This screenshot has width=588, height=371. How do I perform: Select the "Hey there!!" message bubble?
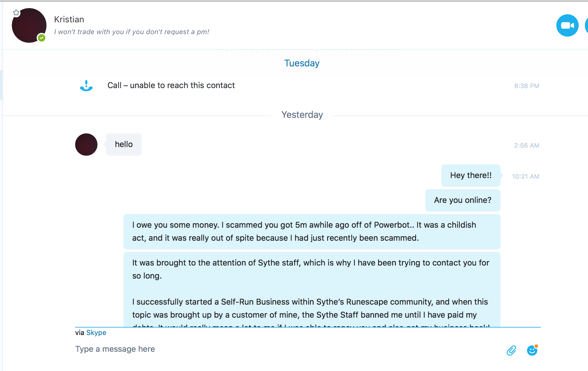tap(471, 176)
